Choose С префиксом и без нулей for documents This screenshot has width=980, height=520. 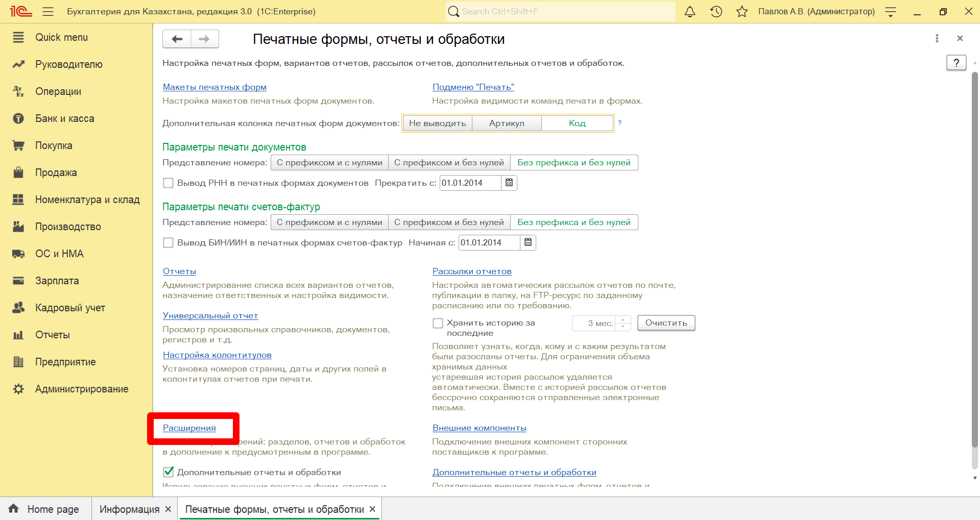click(449, 162)
